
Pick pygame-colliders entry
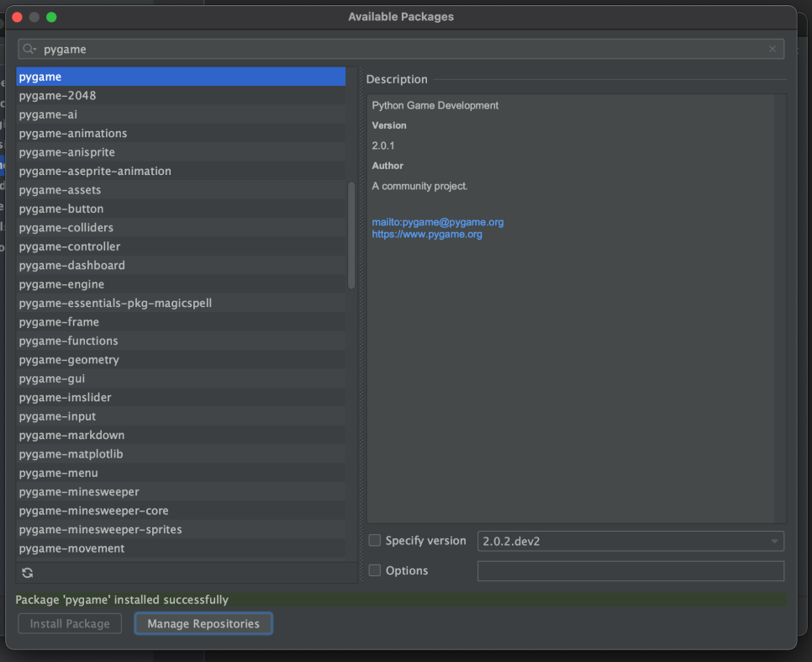(x=181, y=228)
